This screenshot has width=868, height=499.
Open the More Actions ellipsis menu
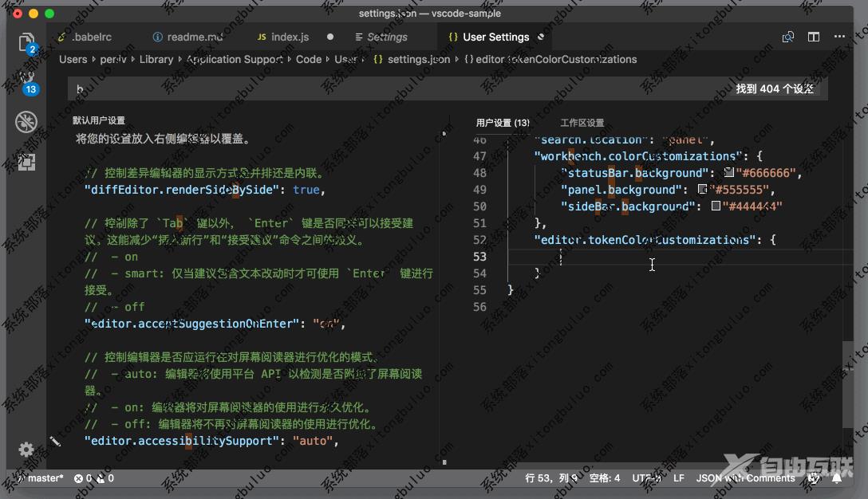pos(839,37)
